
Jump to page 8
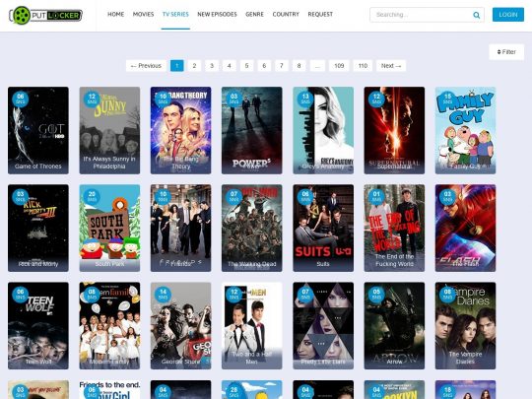click(x=299, y=66)
